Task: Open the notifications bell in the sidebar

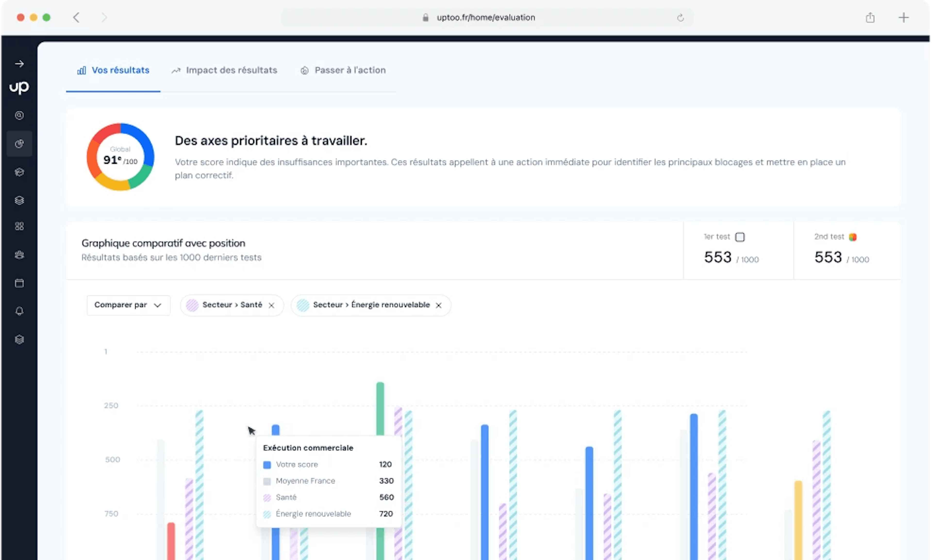Action: 19,311
